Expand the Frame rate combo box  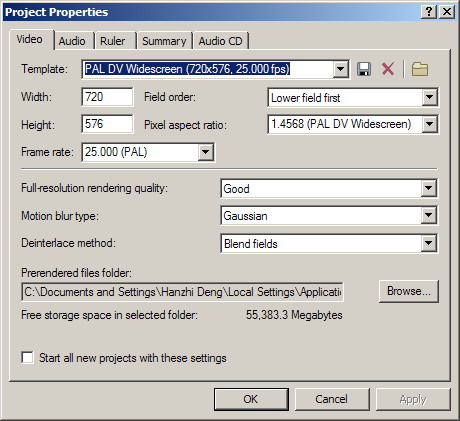click(x=205, y=152)
